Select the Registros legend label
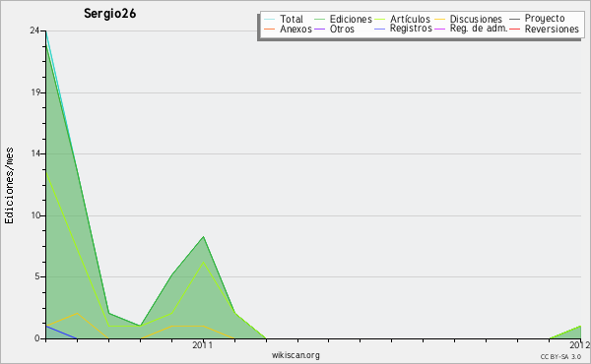 point(411,29)
